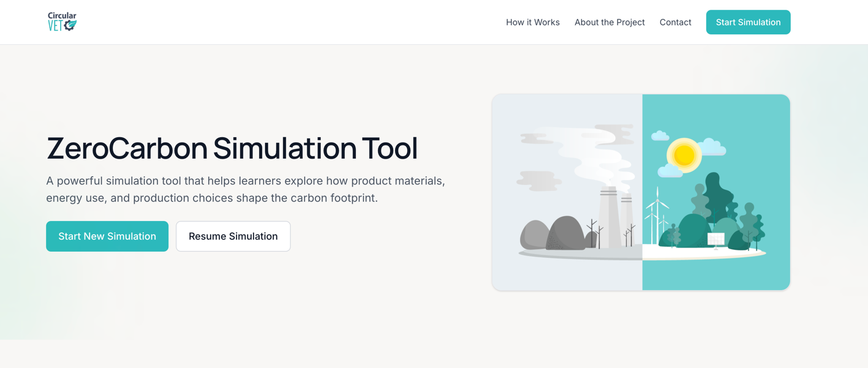
Task: Click the large green tree illustration
Action: pyautogui.click(x=718, y=193)
